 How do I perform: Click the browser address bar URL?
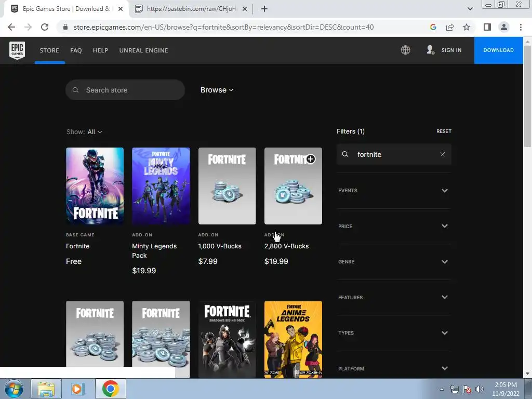coord(223,27)
